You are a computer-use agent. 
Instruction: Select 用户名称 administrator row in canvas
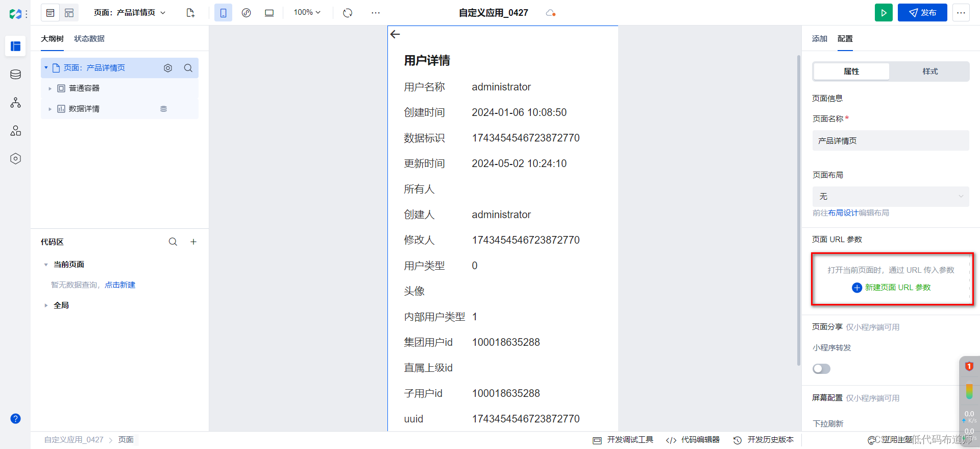[x=502, y=87]
